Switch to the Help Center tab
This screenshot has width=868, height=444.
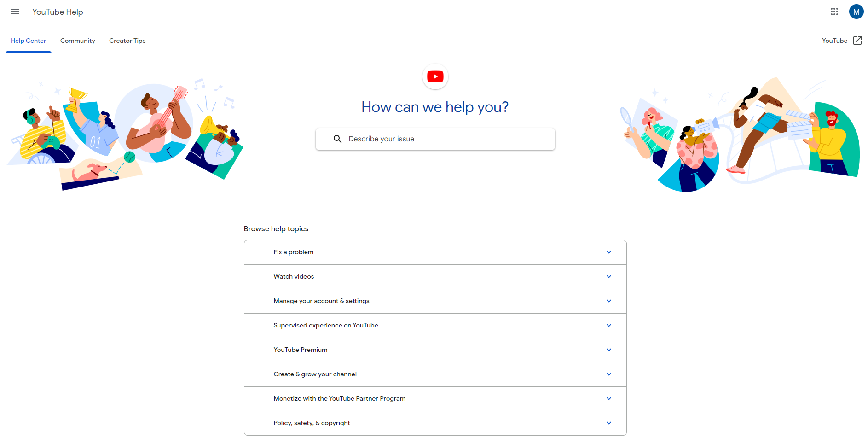pos(29,41)
